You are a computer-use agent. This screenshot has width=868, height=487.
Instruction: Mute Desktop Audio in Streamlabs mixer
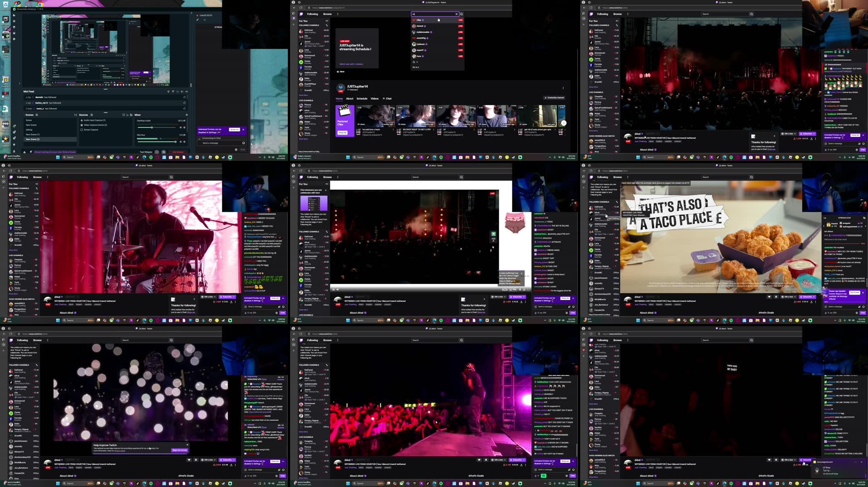180,127
